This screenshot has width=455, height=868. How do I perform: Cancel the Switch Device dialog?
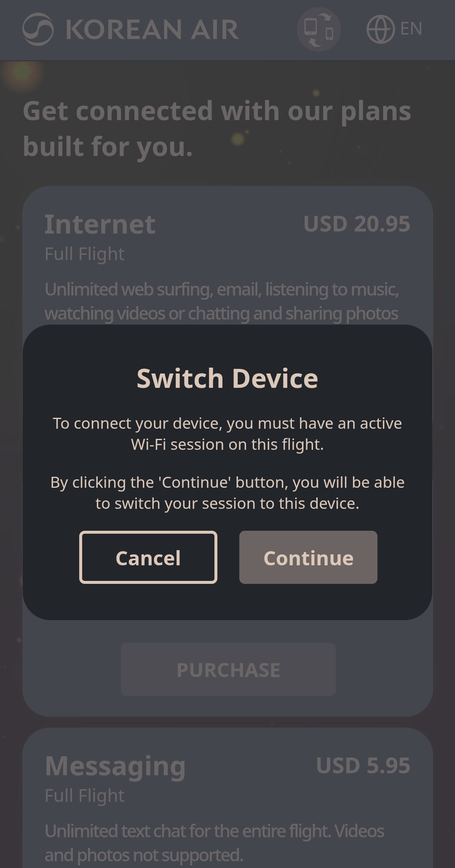pos(148,557)
